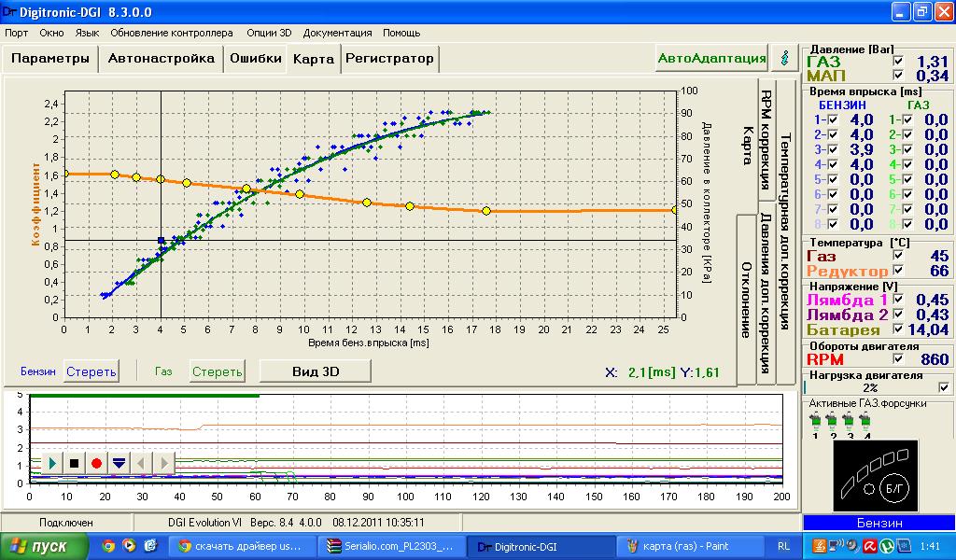
Task: Toggle the Лямбда 1 voltage checkbox
Action: pyautogui.click(x=898, y=300)
